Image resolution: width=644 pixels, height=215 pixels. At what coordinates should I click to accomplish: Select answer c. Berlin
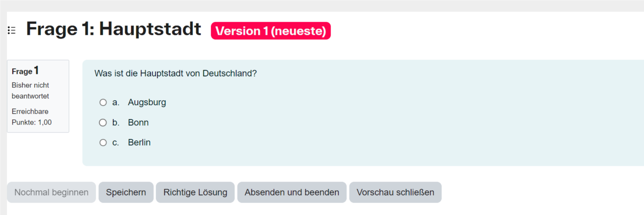103,142
